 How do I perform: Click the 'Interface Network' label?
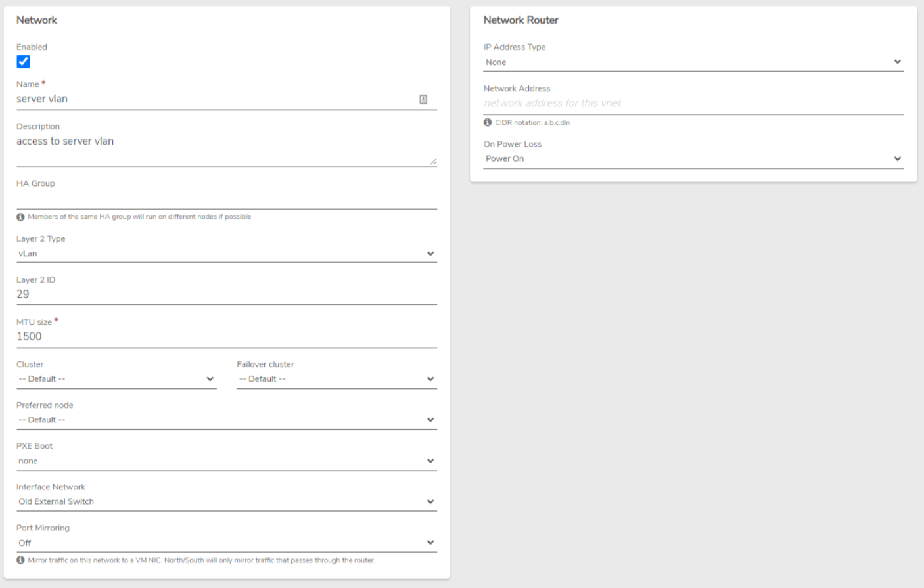point(51,487)
